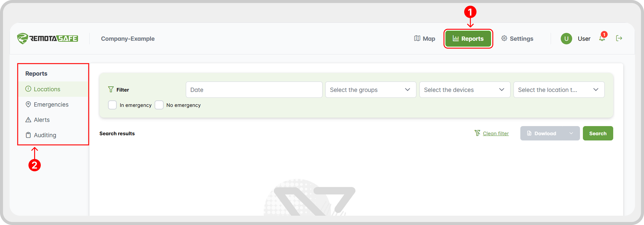644x225 pixels.
Task: Click the Clean filter link
Action: [496, 133]
